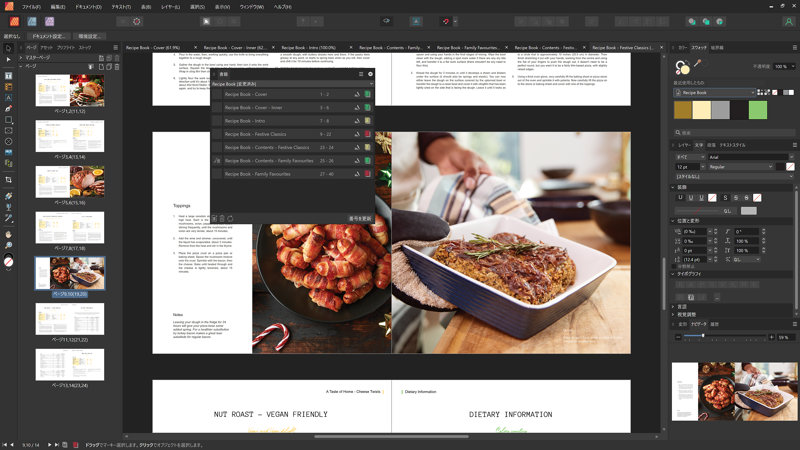Toggle the 分割禁止 checkbox
The height and width of the screenshot is (450, 800).
[676, 266]
